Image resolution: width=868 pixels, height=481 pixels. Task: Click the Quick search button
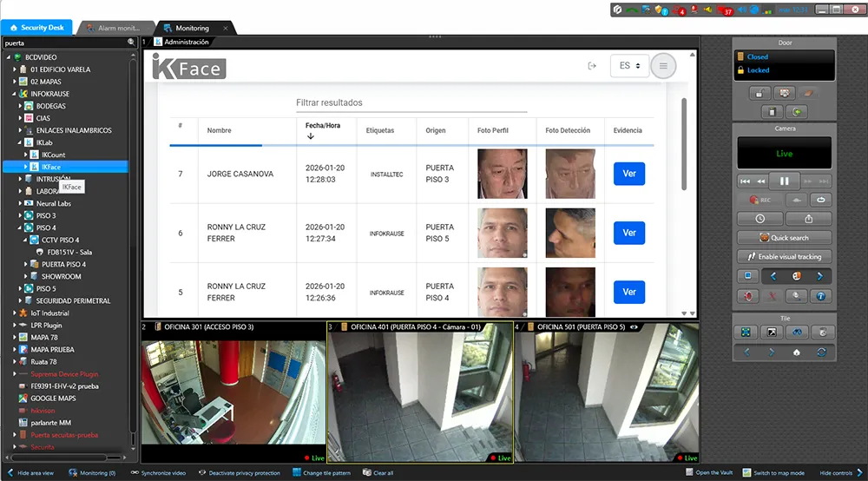(x=784, y=238)
